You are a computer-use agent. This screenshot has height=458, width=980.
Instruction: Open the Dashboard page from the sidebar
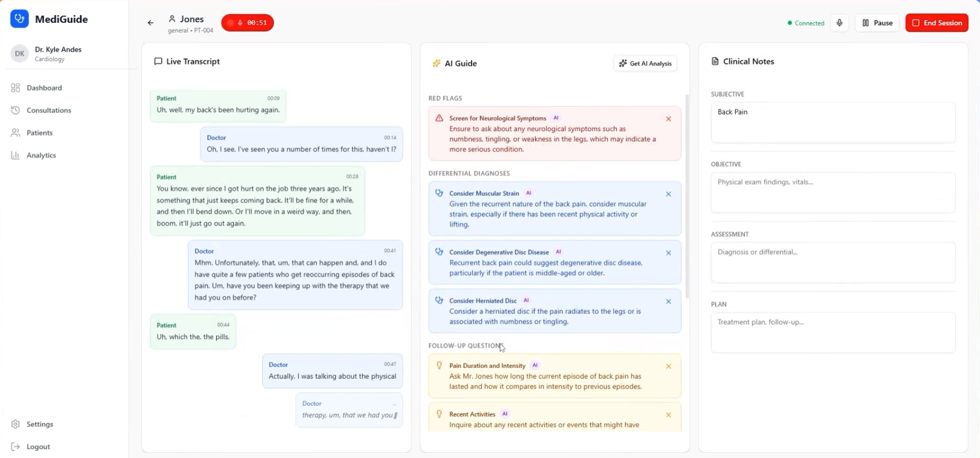coord(44,88)
